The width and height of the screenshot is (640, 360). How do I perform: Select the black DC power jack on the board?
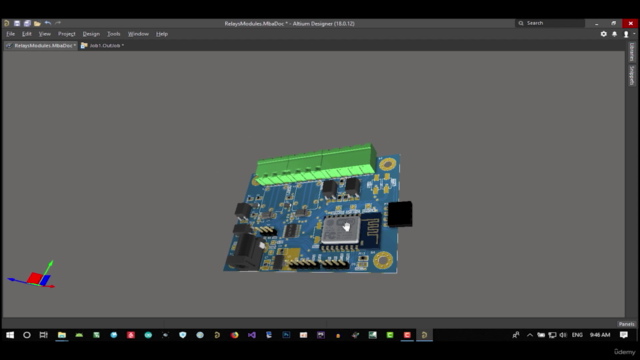[245, 252]
